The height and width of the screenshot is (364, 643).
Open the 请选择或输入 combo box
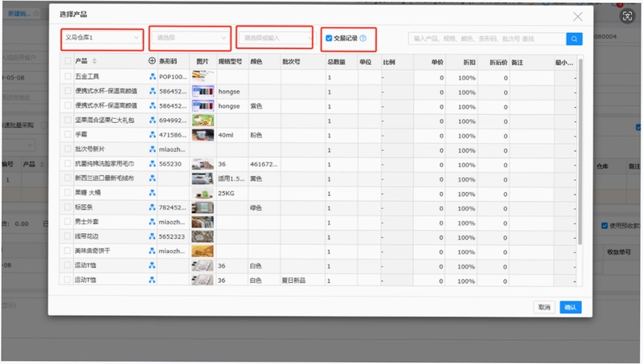(275, 38)
